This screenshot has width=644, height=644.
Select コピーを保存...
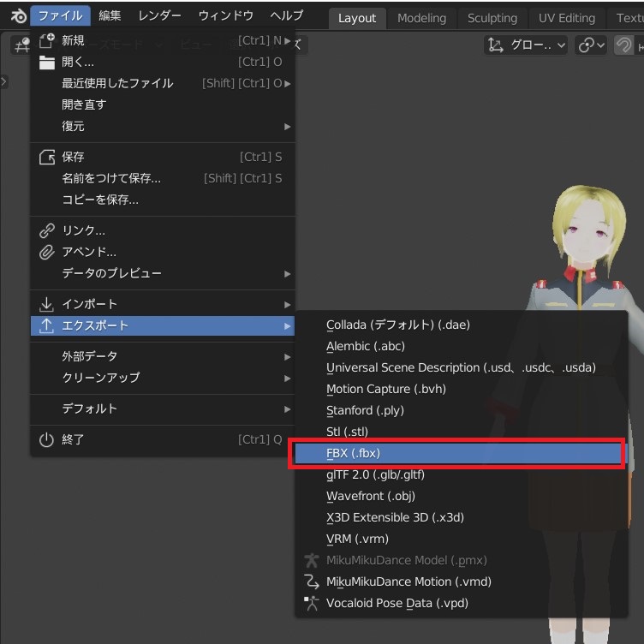point(163,200)
